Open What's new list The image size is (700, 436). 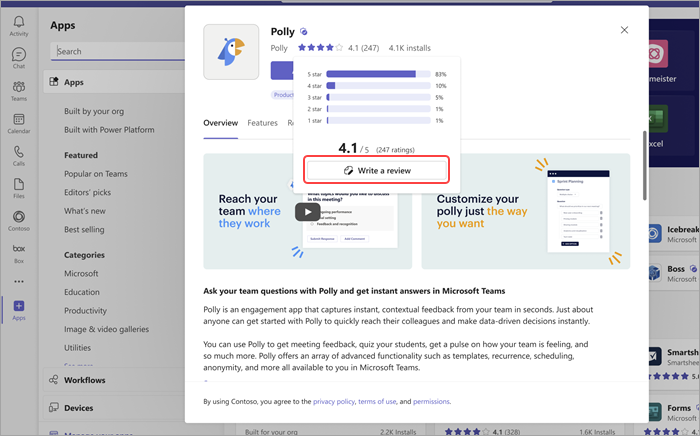click(85, 211)
